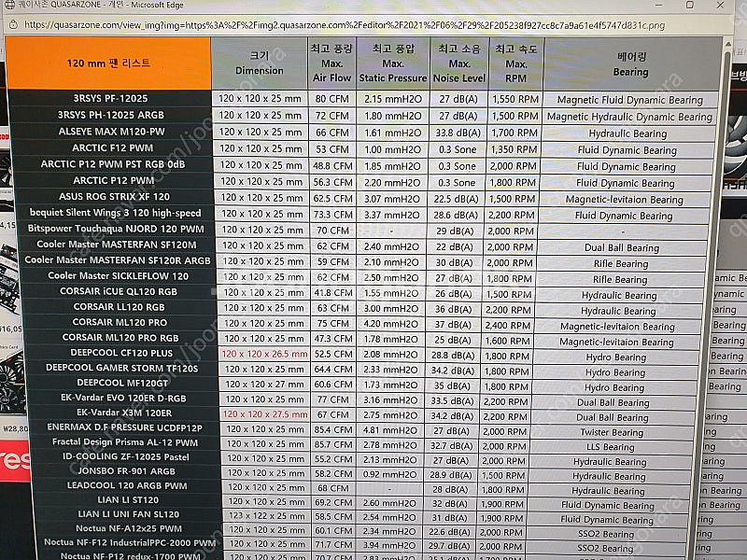The height and width of the screenshot is (560, 747).
Task: Select the "Max. RPM" column header
Action: [516, 63]
